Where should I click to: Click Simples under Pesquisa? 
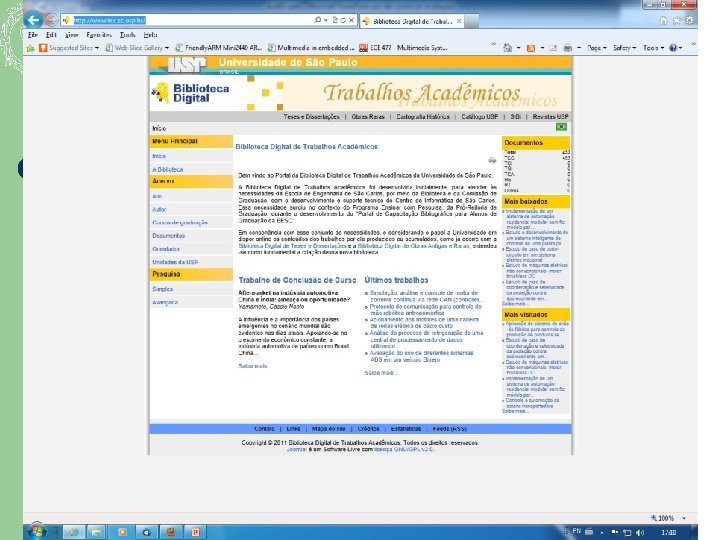click(163, 289)
